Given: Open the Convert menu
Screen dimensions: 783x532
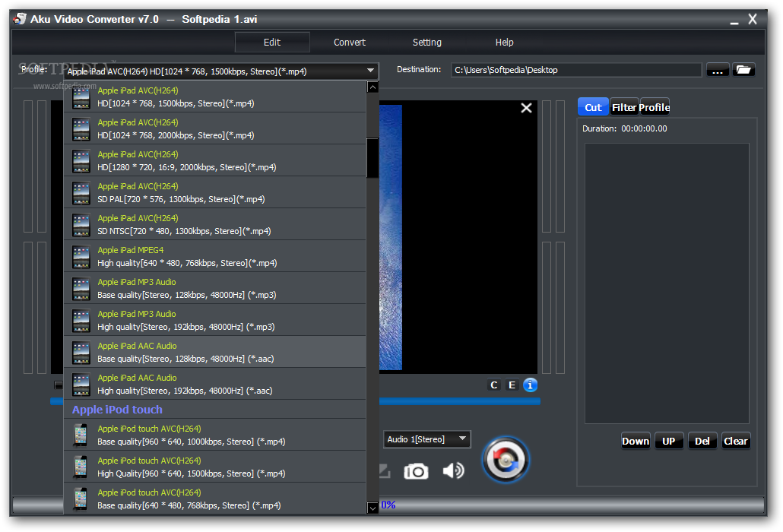Looking at the screenshot, I should click(x=350, y=43).
